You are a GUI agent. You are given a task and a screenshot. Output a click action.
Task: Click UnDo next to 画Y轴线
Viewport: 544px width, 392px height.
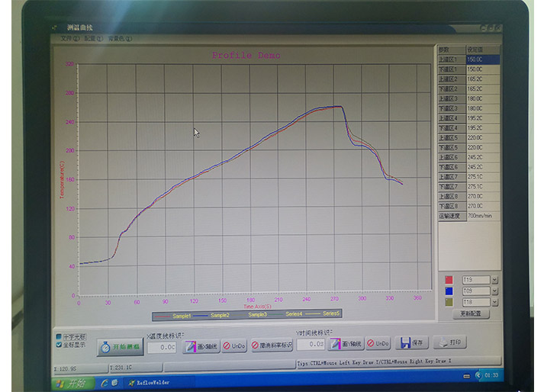(x=378, y=344)
